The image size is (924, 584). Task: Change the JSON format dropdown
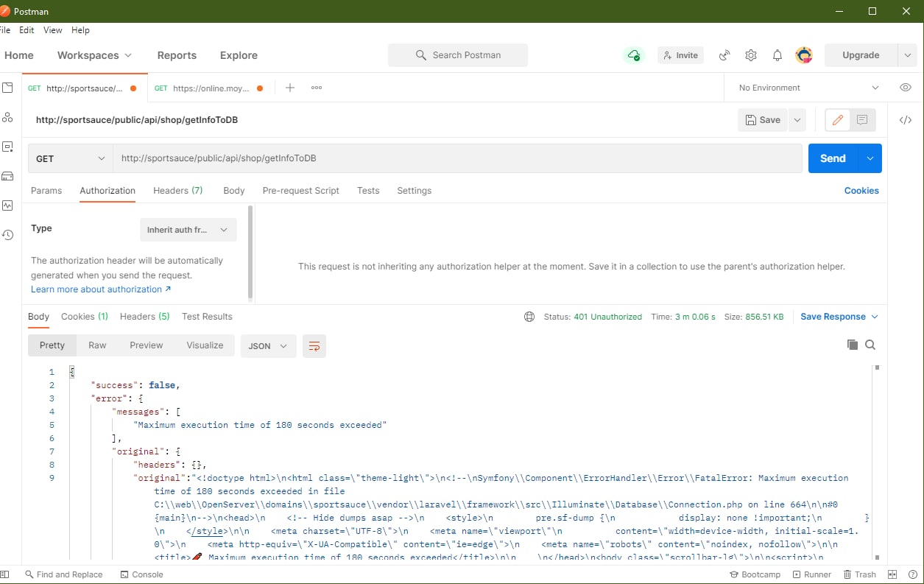pyautogui.click(x=269, y=346)
